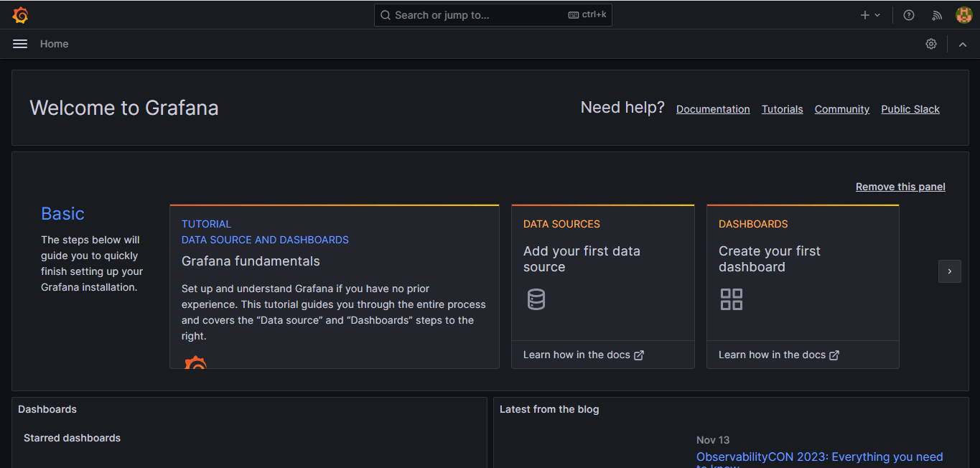Screen dimensions: 980x468
Task: Collapse the top section with the up chevron
Action: coord(962,44)
